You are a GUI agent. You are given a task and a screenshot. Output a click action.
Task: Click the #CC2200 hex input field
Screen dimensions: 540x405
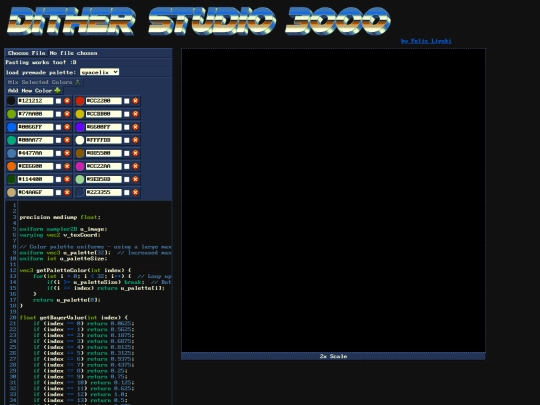click(104, 101)
